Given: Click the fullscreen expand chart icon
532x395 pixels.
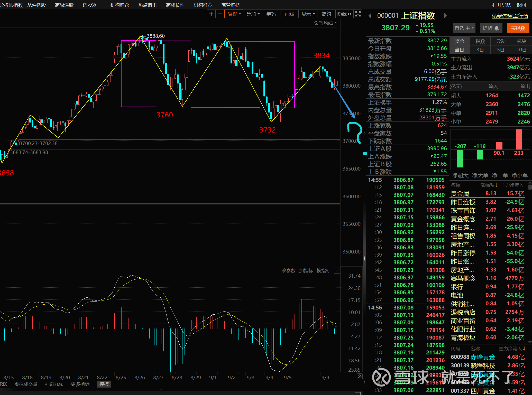Looking at the screenshot, I should pyautogui.click(x=358, y=14).
